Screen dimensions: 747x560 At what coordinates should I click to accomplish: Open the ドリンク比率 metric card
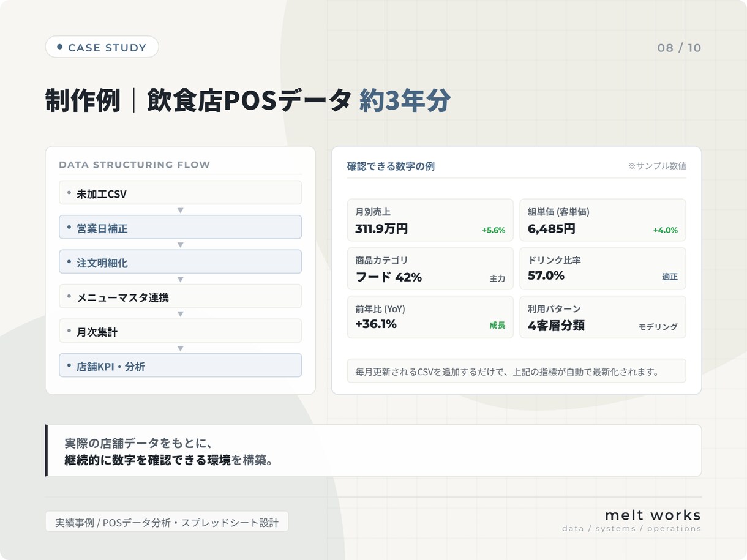pyautogui.click(x=602, y=269)
